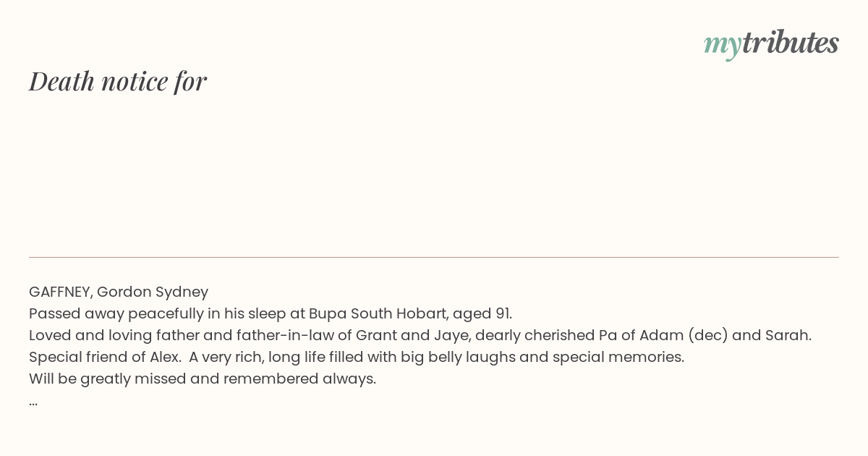Click the line about Bupa South Hobart

click(x=271, y=313)
